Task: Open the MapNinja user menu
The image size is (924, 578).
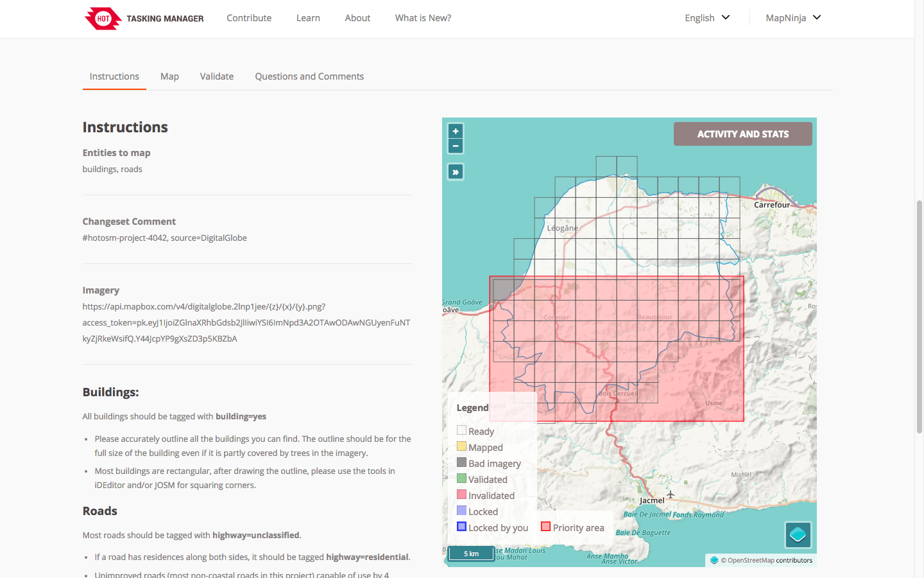Action: pos(793,18)
